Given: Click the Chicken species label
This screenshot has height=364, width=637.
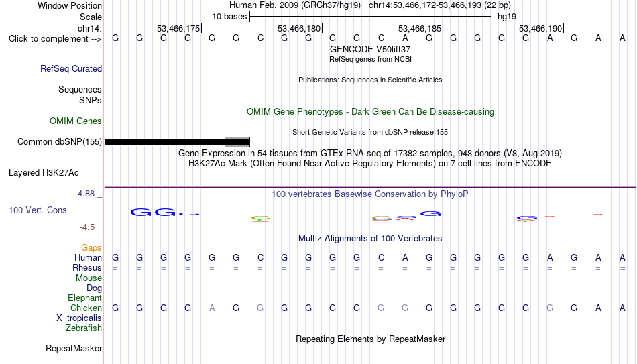Looking at the screenshot, I should tap(86, 308).
